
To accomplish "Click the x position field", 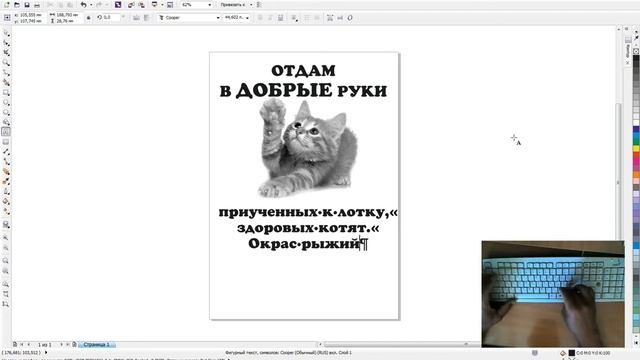I will coord(30,15).
